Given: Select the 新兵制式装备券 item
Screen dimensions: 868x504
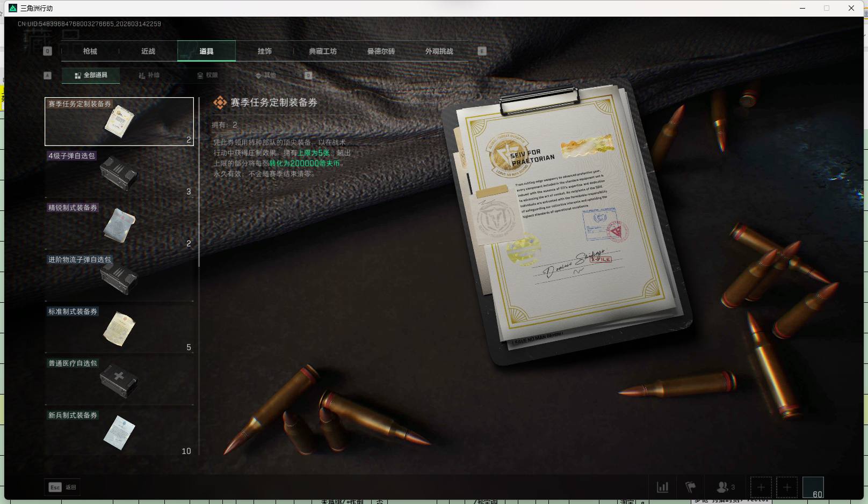Looking at the screenshot, I should pos(119,433).
